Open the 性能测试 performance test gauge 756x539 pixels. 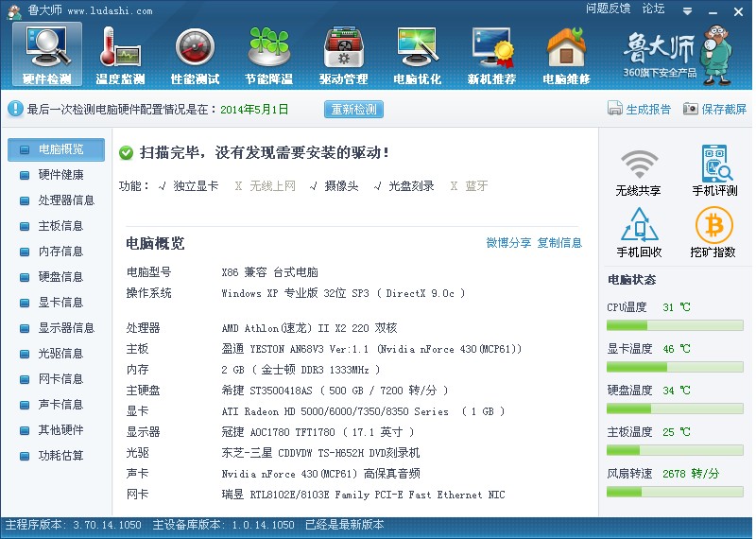pos(195,54)
